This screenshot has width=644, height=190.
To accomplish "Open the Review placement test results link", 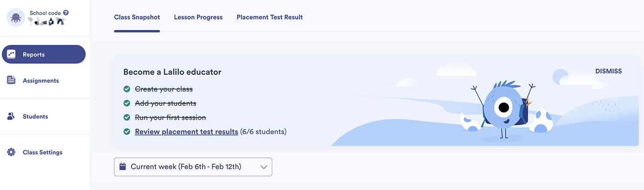I will click(x=187, y=132).
